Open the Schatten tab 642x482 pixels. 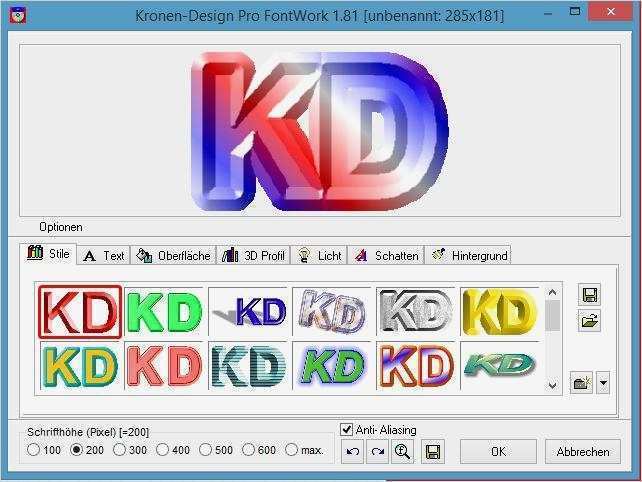[x=387, y=256]
